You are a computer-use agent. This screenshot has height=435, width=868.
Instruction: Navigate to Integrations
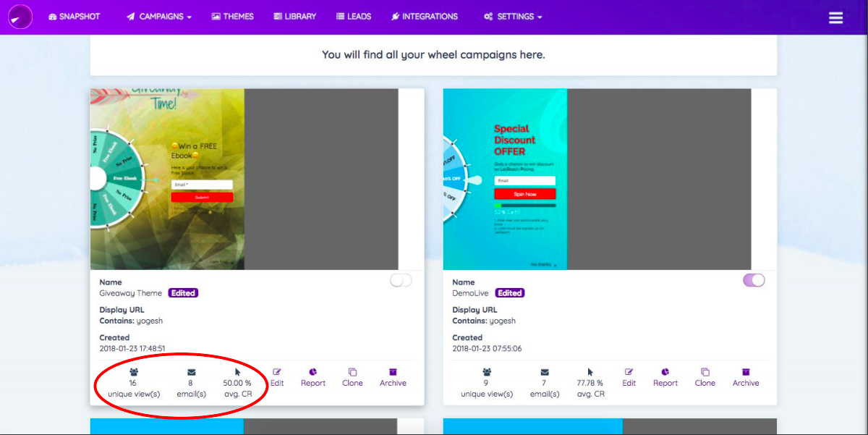pyautogui.click(x=425, y=16)
